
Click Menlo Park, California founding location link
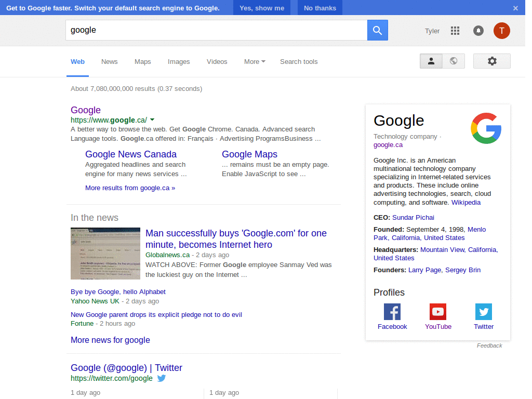coord(430,234)
